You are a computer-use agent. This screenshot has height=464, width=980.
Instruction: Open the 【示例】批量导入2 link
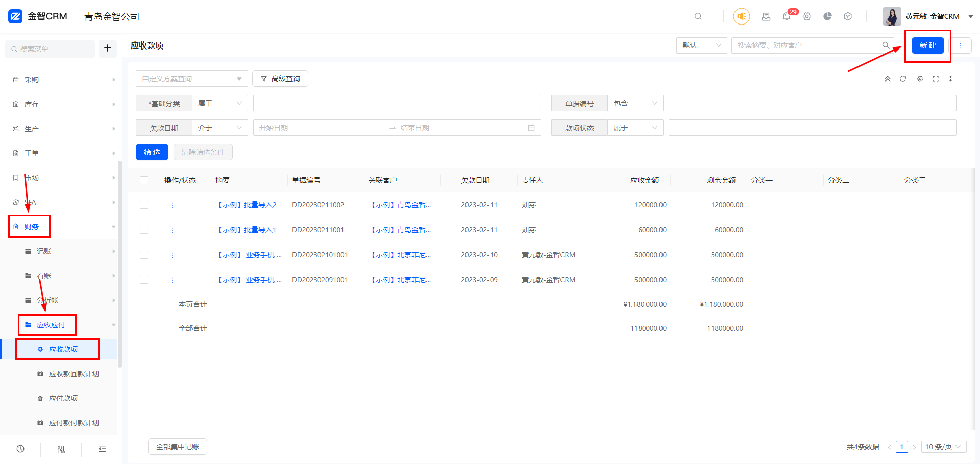tap(246, 205)
